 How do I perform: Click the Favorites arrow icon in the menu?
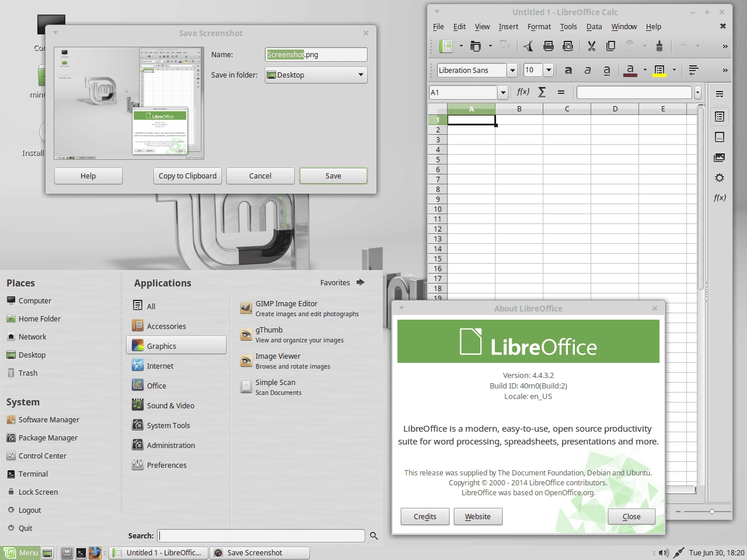click(x=360, y=282)
